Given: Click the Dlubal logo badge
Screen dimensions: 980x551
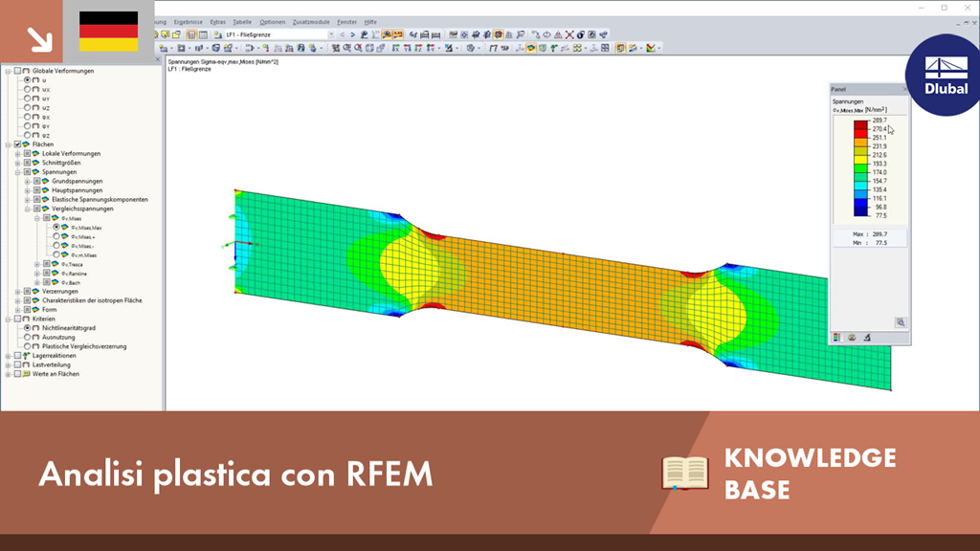Looking at the screenshot, I should tap(943, 76).
